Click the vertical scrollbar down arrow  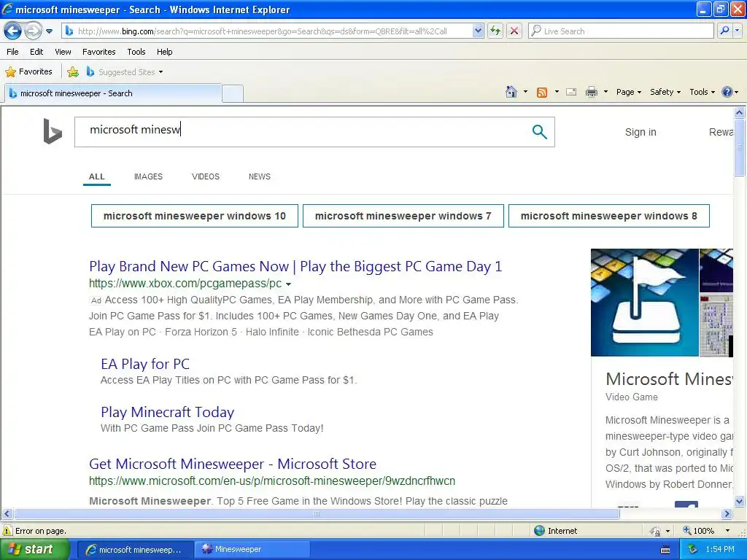pyautogui.click(x=740, y=500)
